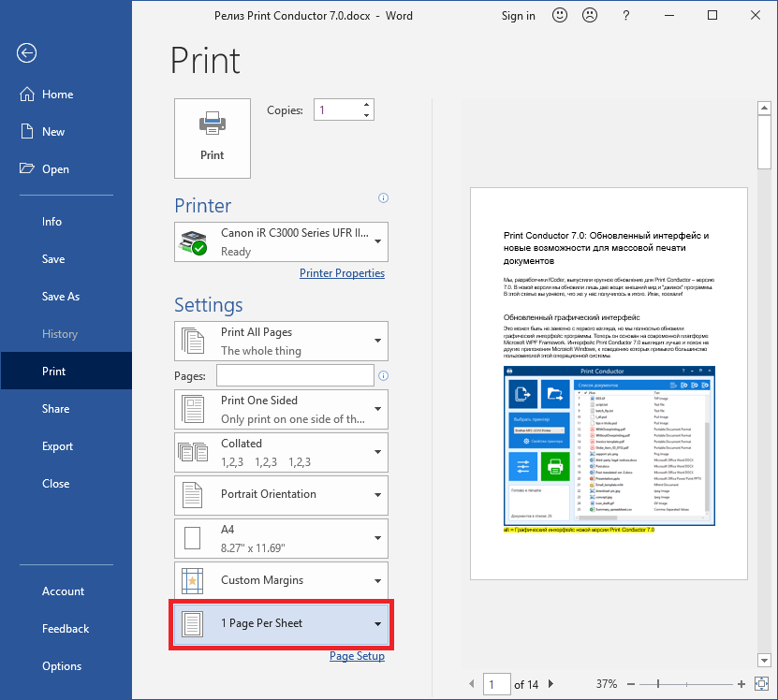Expand the Print All Pages dropdown
The image size is (778, 700).
(x=281, y=341)
